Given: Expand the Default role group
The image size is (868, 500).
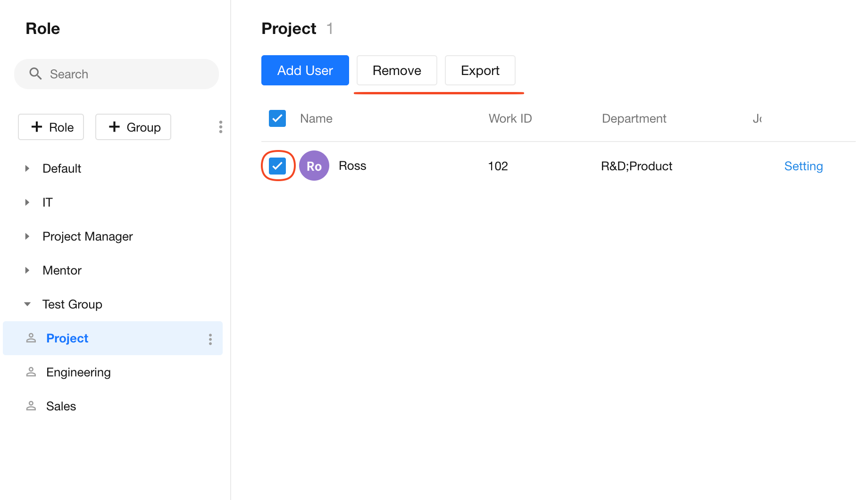Looking at the screenshot, I should pos(27,168).
